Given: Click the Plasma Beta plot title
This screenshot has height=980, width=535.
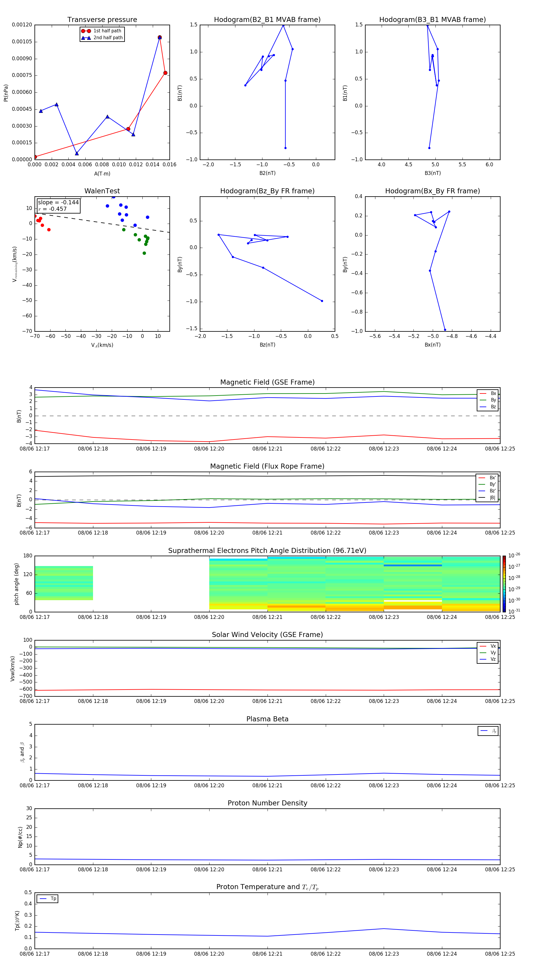Looking at the screenshot, I should [x=267, y=719].
